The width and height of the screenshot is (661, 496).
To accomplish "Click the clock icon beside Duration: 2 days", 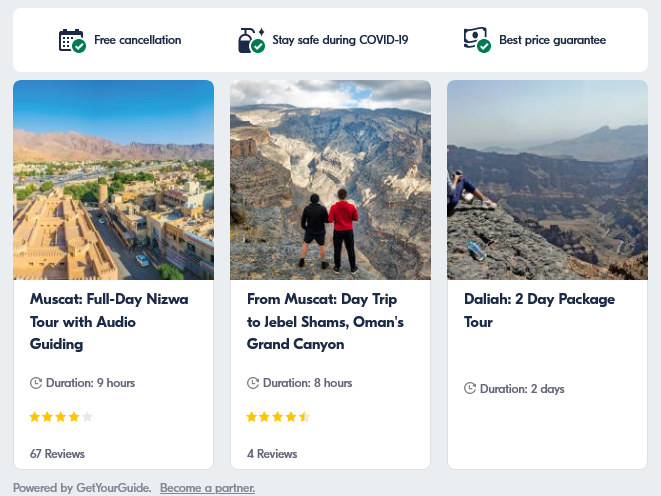I will click(470, 388).
